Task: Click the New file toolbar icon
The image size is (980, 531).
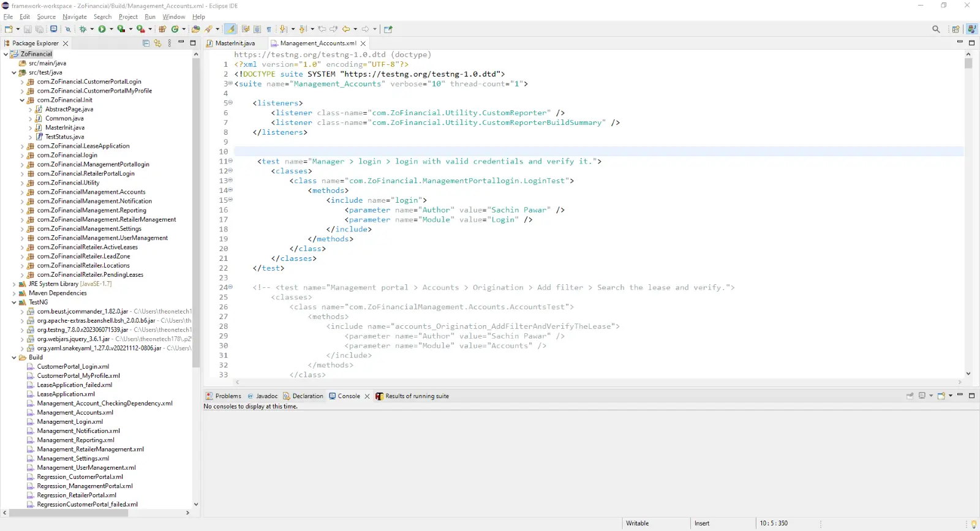Action: [9, 29]
